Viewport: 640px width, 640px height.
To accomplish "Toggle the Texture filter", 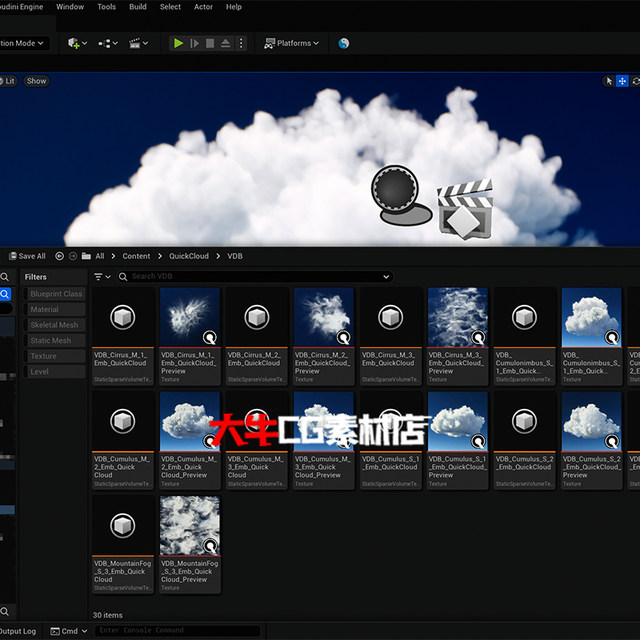I will pos(55,356).
